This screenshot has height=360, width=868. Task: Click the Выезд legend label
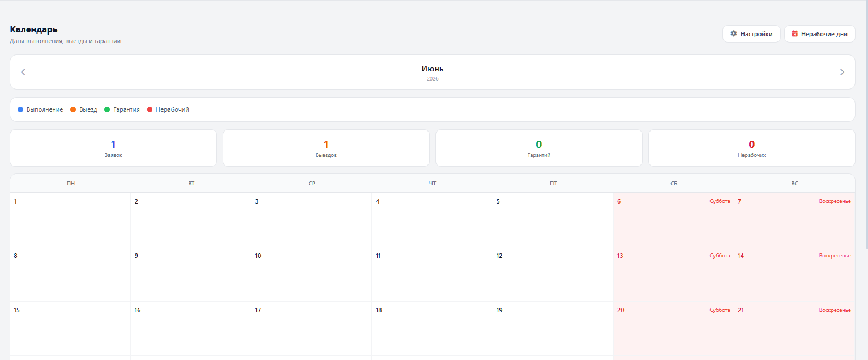(88, 109)
